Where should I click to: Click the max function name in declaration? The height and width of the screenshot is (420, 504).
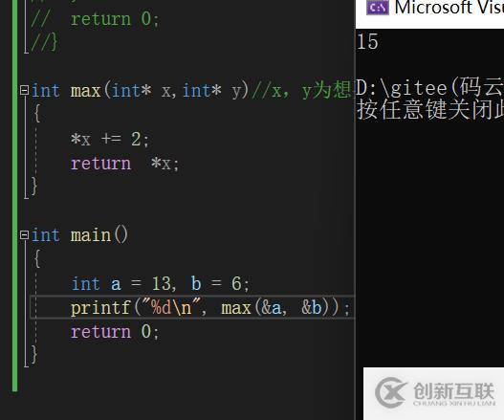pos(85,91)
